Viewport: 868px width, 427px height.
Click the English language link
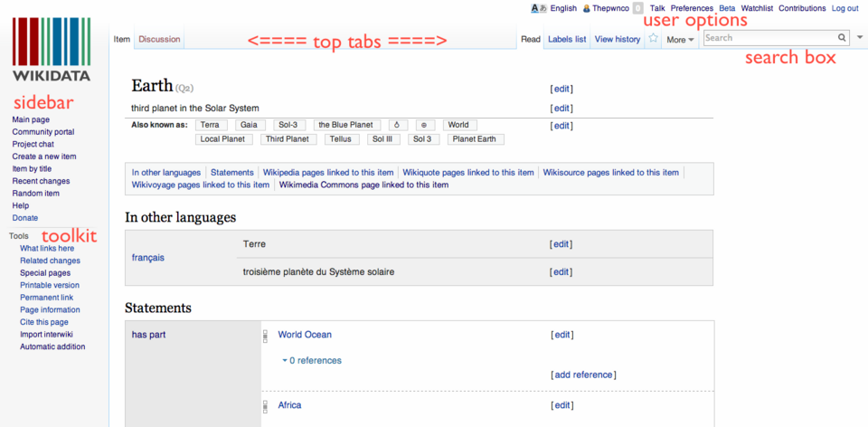click(x=563, y=8)
